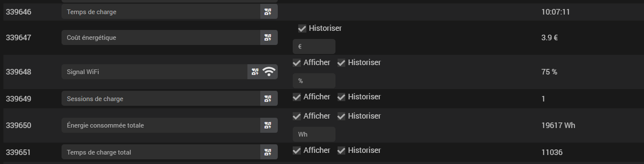The height and width of the screenshot is (164, 644).
Task: Click the Coût énergétique name field
Action: (x=161, y=38)
